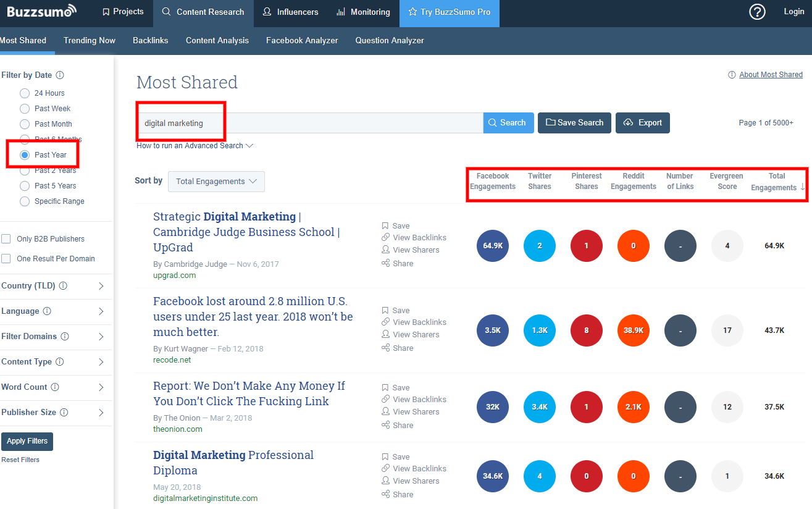Viewport: 812px width, 509px height.
Task: Switch to the Content Analysis tab
Action: tap(217, 40)
